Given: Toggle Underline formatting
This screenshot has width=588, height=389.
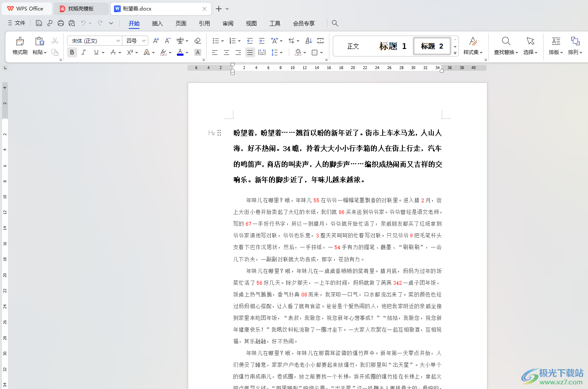Looking at the screenshot, I should coord(96,52).
